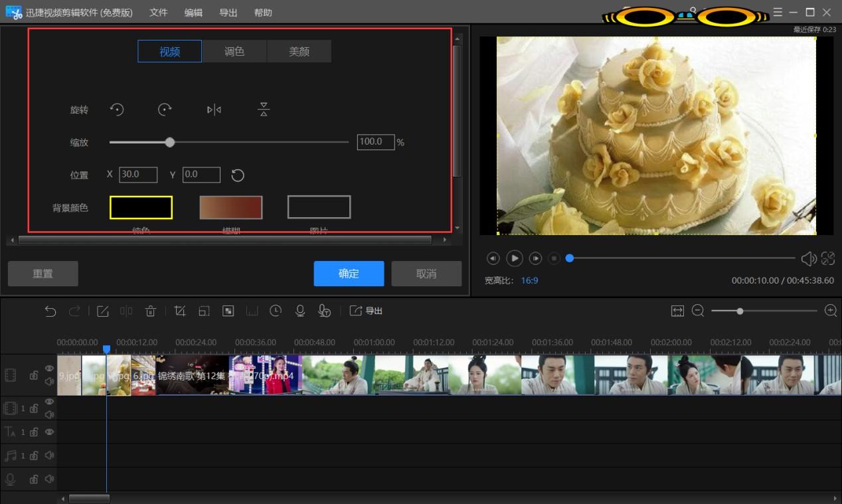The width and height of the screenshot is (842, 504).
Task: Stop the preview playback
Action: (x=554, y=258)
